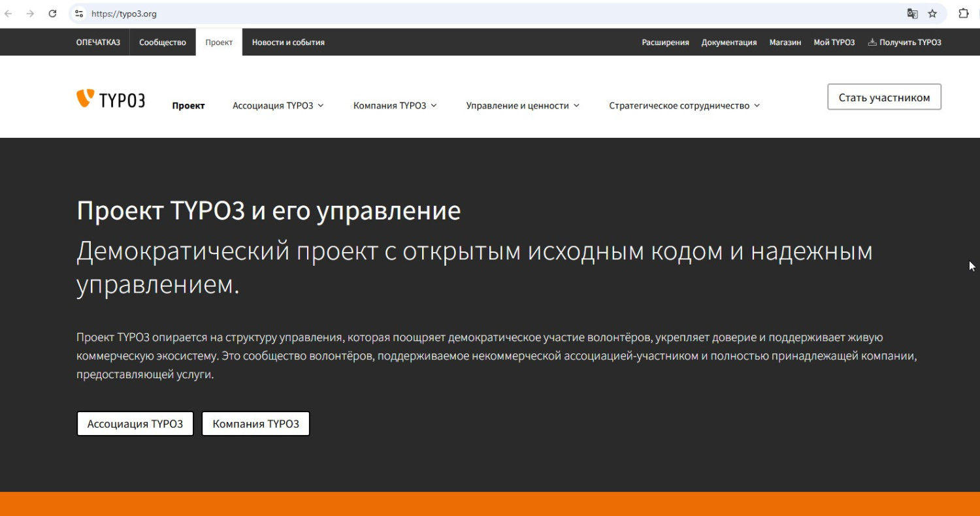The image size is (980, 516).
Task: Open the Google Translate icon in address bar
Action: pos(912,14)
